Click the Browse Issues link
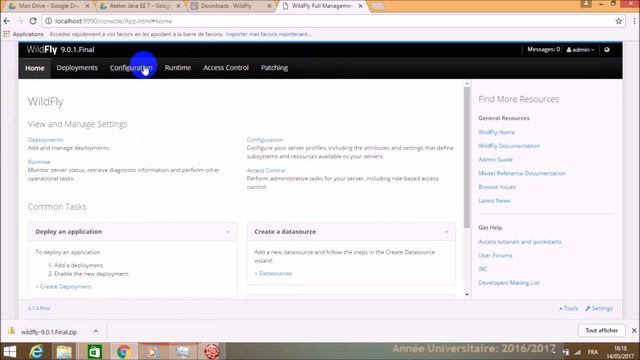This screenshot has width=640, height=360. pos(497,187)
